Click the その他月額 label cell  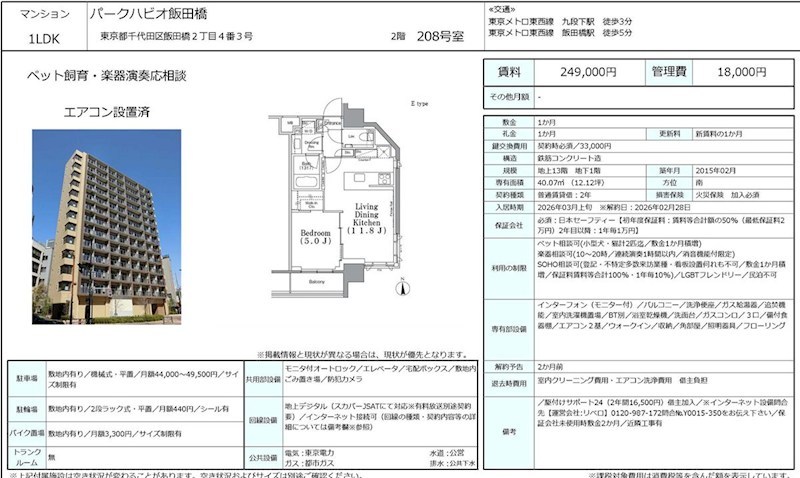[509, 96]
